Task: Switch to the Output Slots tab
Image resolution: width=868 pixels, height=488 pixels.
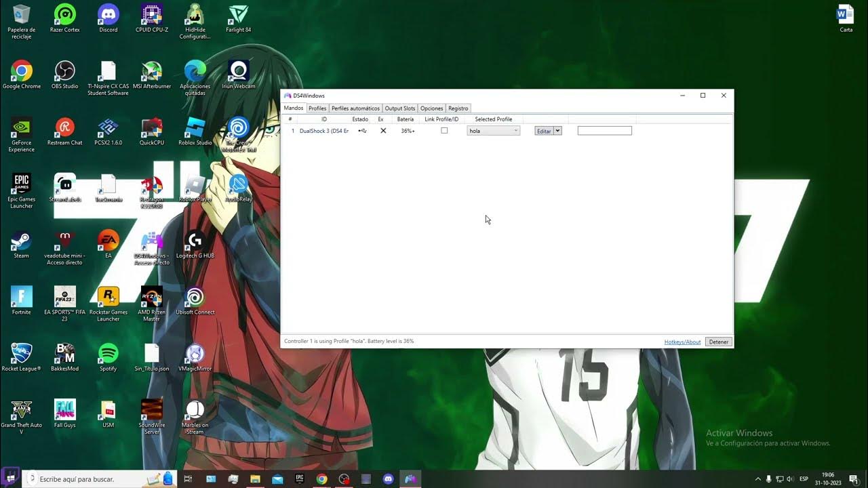Action: pyautogui.click(x=400, y=108)
